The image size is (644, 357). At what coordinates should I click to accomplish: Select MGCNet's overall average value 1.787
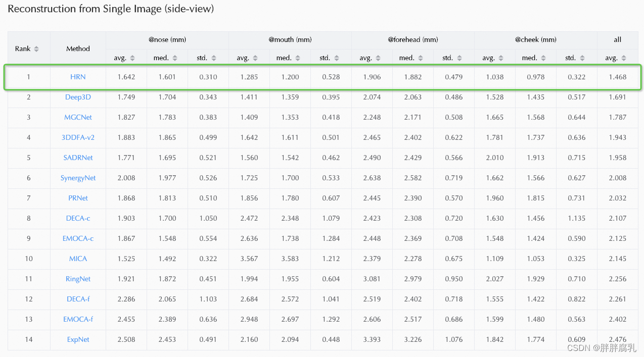618,117
